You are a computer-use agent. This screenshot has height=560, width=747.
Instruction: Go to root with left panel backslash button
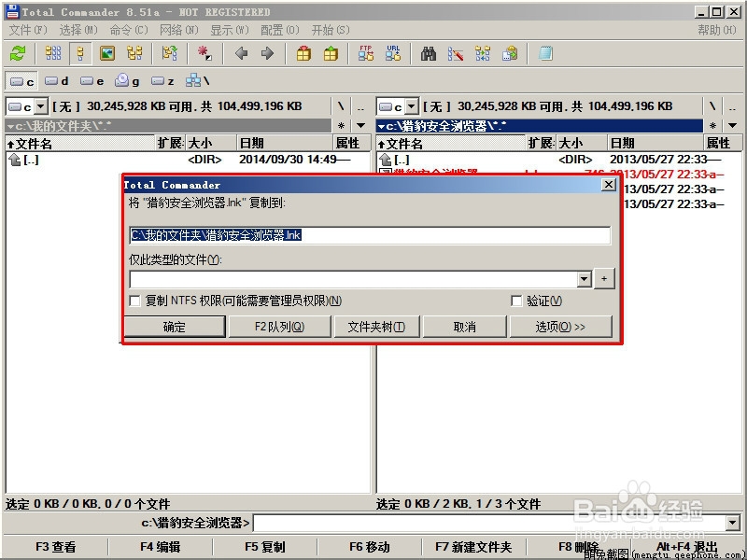click(x=341, y=106)
